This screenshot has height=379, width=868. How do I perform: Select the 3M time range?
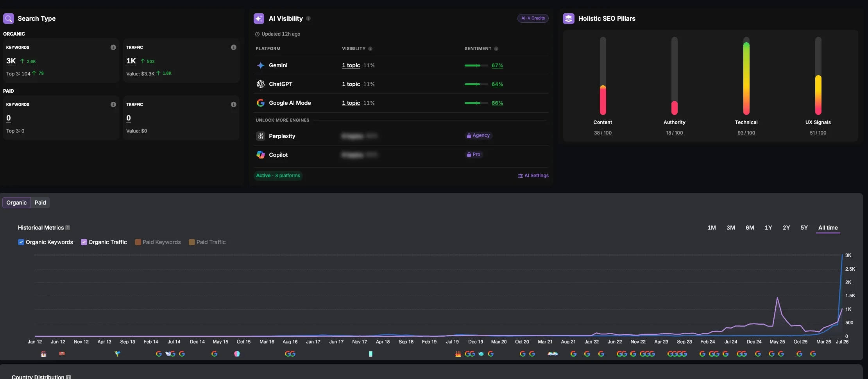(x=731, y=228)
